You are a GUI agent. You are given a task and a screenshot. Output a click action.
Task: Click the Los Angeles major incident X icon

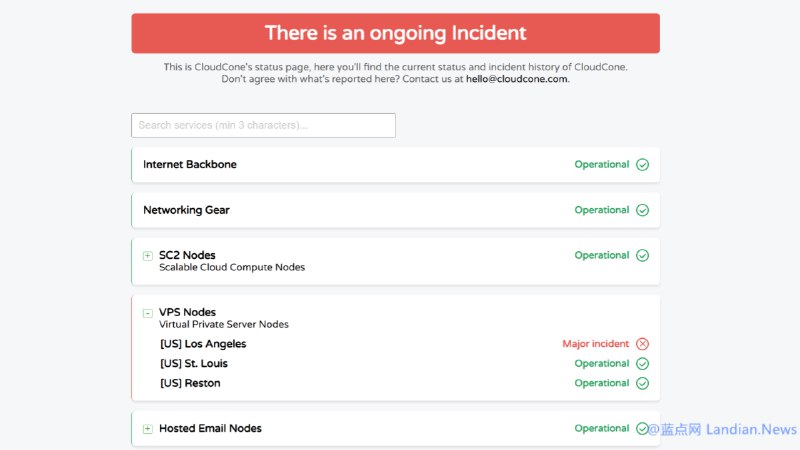click(642, 344)
